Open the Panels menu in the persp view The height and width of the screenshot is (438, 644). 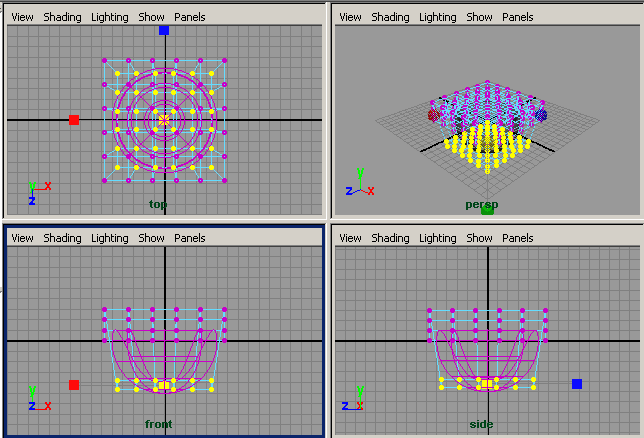pyautogui.click(x=517, y=17)
